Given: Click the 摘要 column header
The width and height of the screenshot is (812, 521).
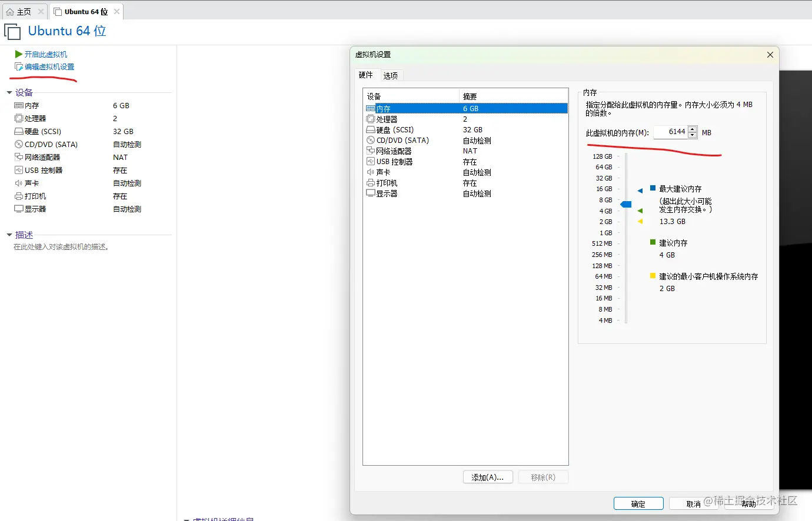Looking at the screenshot, I should tap(513, 96).
